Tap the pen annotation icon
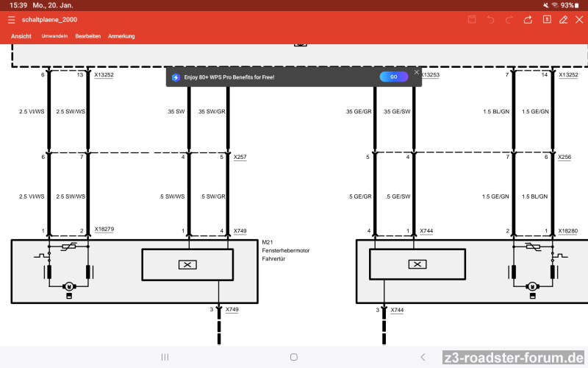Image resolution: width=588 pixels, height=368 pixels. pos(564,20)
